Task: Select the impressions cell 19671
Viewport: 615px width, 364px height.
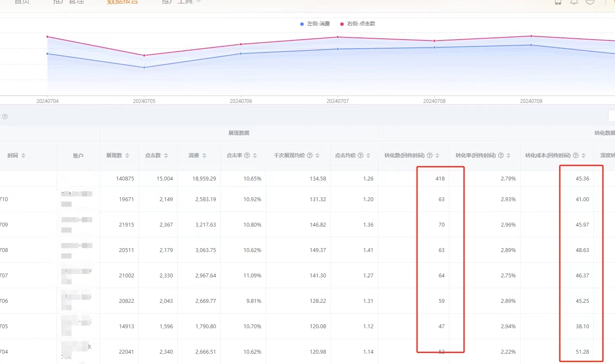Action: pos(126,199)
